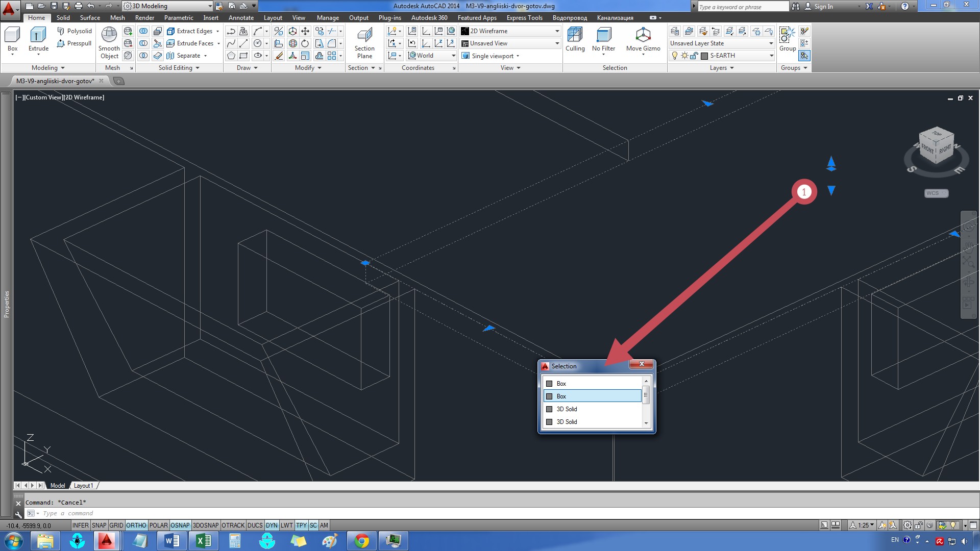Select the Smooth Object mesh tool
980x551 pixels.
click(109, 43)
